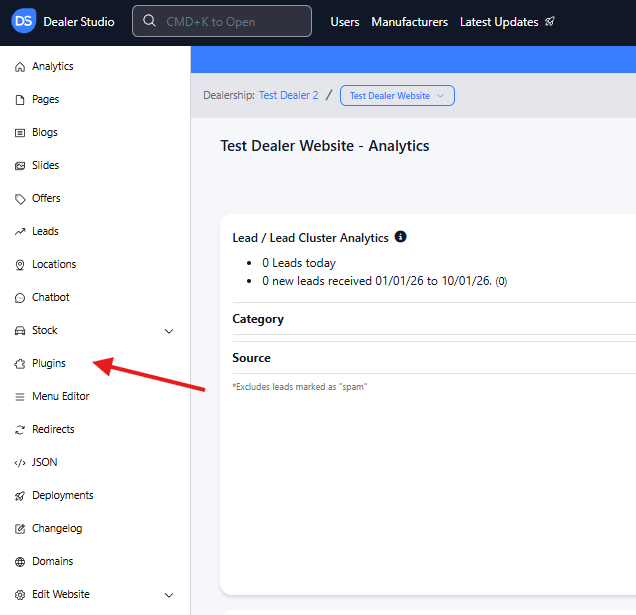This screenshot has height=615, width=636.
Task: Go to the Menu Editor page
Action: [60, 397]
